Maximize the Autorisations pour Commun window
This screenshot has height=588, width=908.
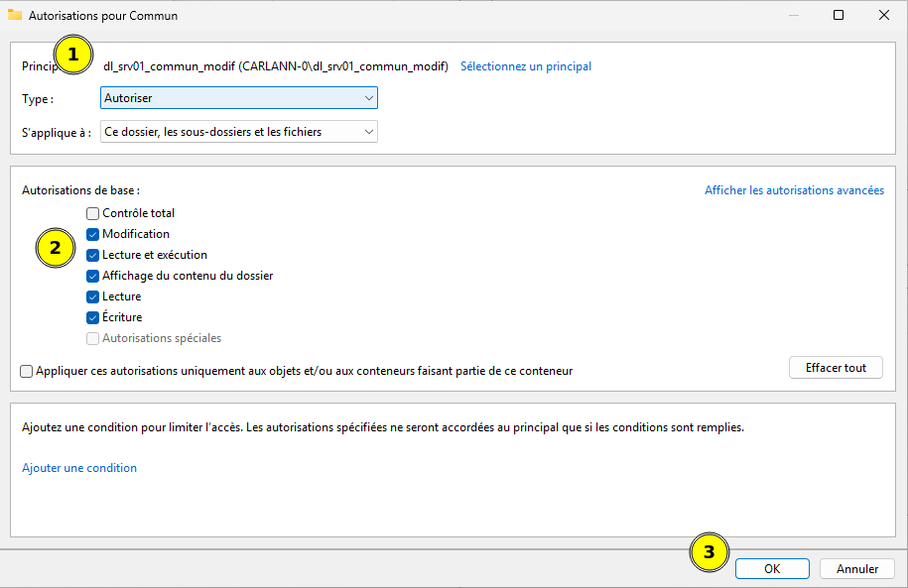tap(838, 15)
